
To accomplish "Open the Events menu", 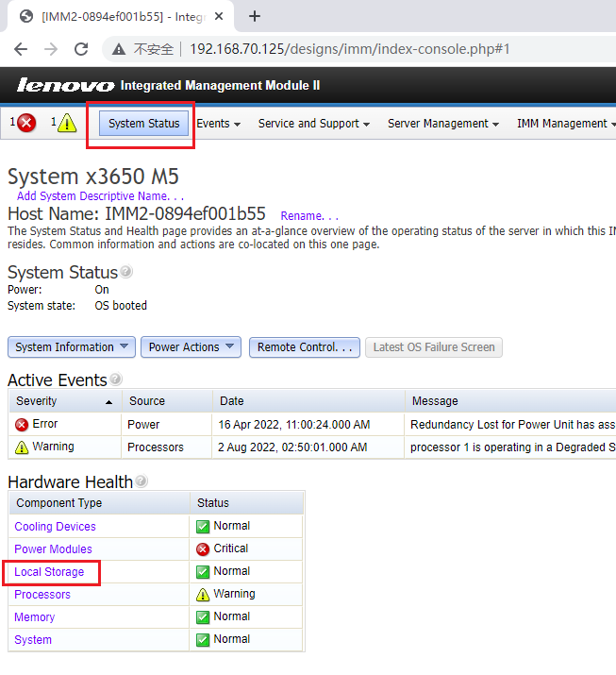I will tap(218, 124).
